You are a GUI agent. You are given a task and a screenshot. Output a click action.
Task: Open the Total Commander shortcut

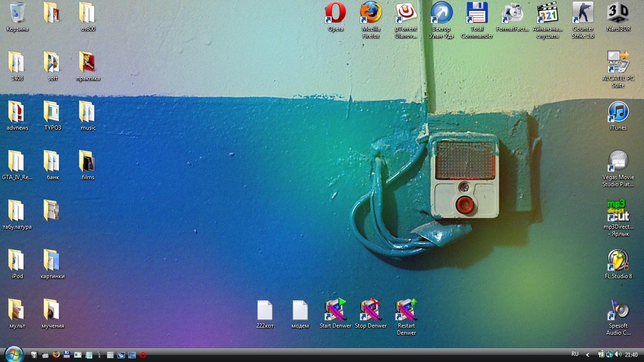click(x=477, y=13)
